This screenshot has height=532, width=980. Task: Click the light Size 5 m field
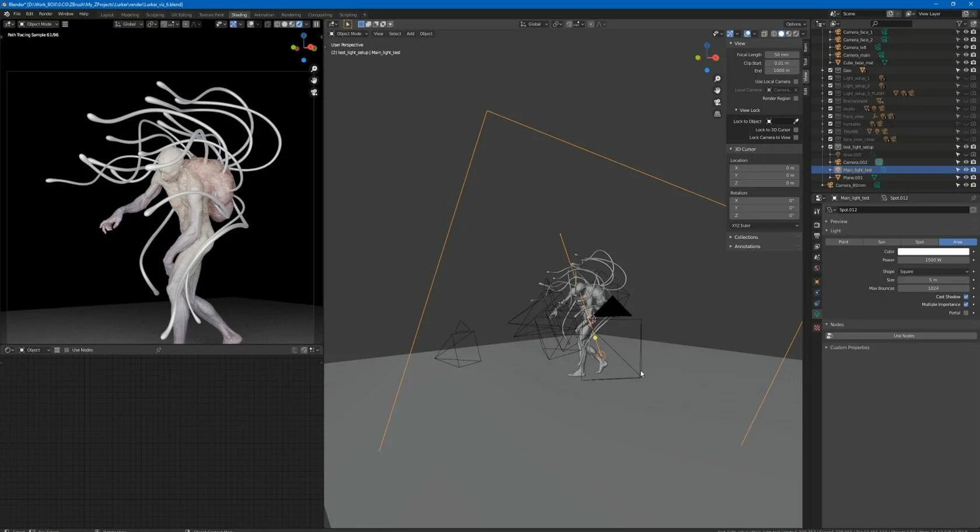933,280
